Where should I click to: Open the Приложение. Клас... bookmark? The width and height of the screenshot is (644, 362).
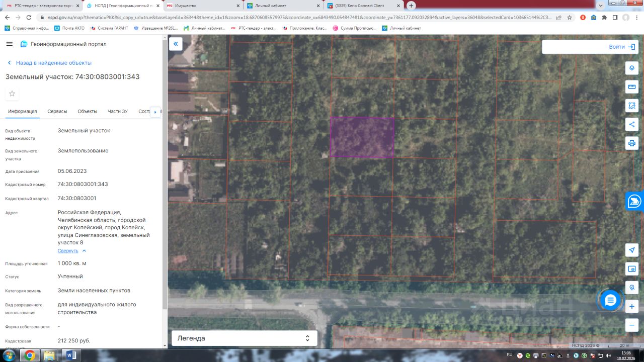pyautogui.click(x=305, y=28)
